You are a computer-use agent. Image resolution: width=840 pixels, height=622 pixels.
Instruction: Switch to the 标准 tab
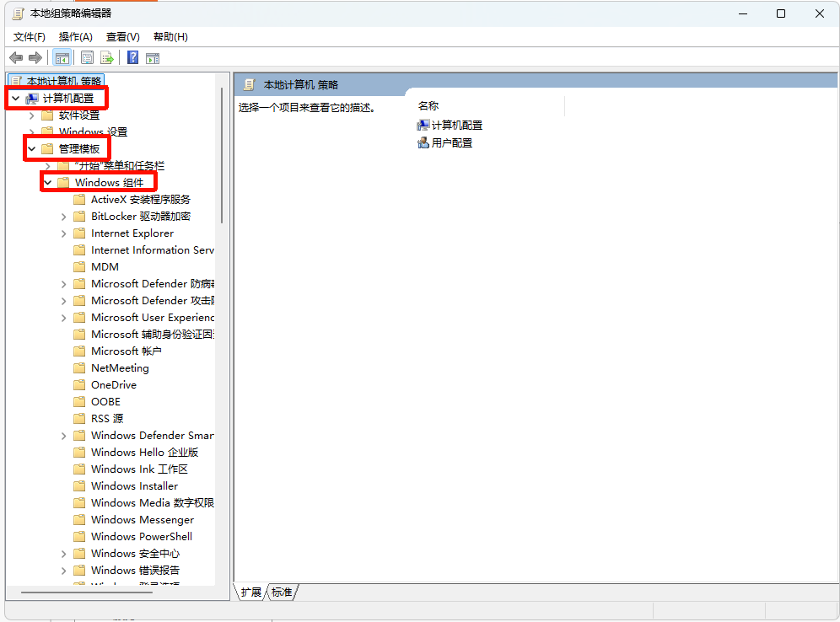(x=282, y=593)
